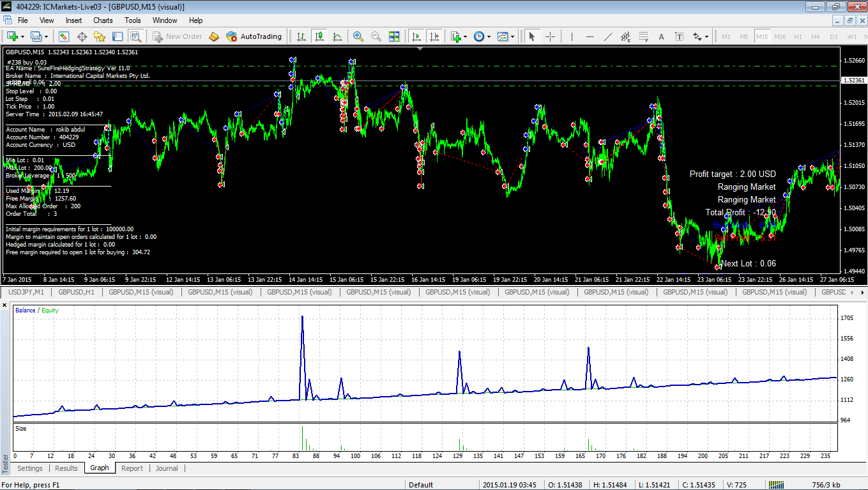Open the Charts menu

[102, 20]
